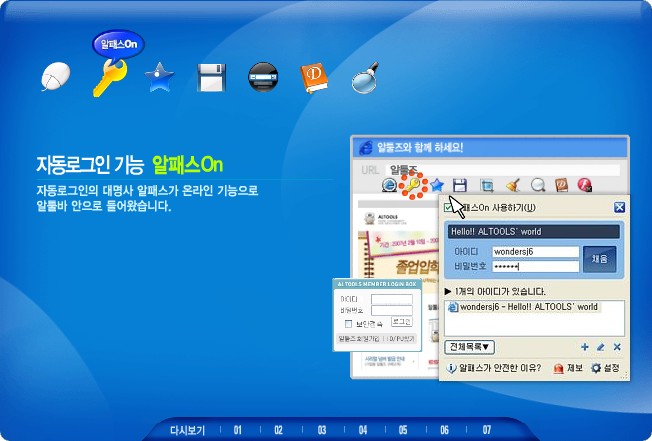The width and height of the screenshot is (652, 441).
Task: Select the large yellow key AlPass icon
Action: pos(110,78)
